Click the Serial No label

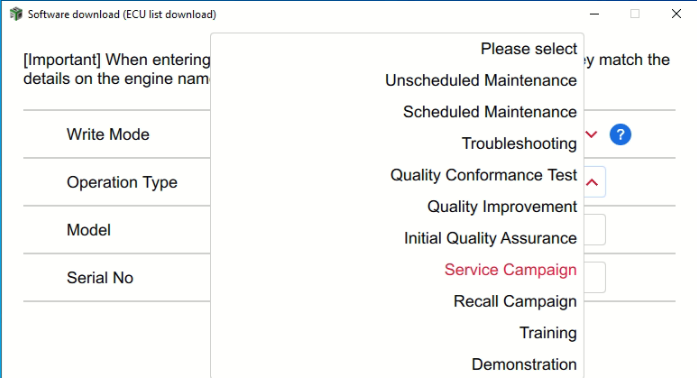(100, 277)
